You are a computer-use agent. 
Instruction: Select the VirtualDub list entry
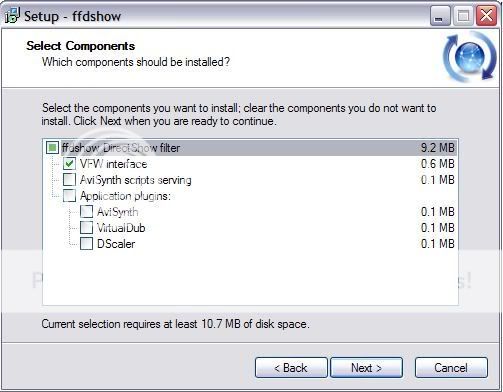[x=121, y=228]
